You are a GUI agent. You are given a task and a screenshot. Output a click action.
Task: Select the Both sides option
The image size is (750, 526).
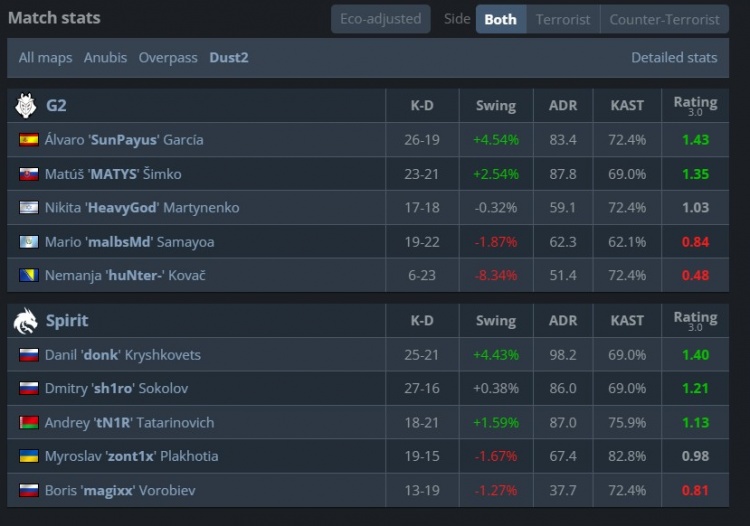coord(501,19)
